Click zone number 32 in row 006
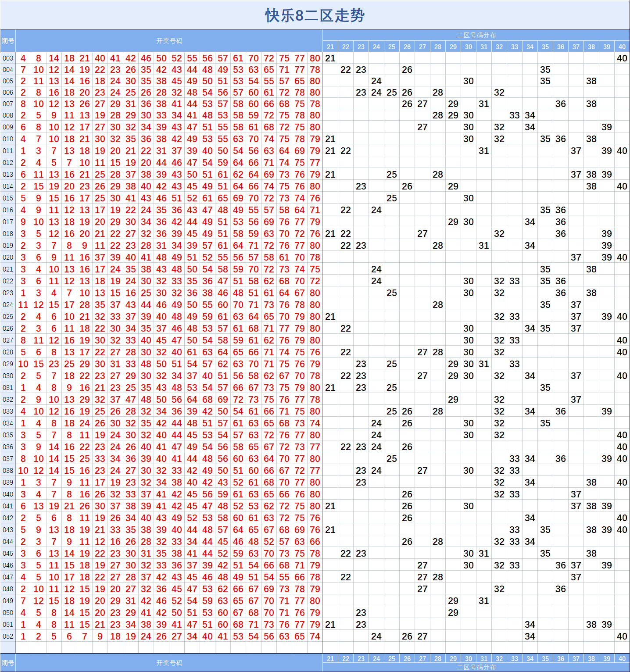The image size is (630, 672). 499,93
